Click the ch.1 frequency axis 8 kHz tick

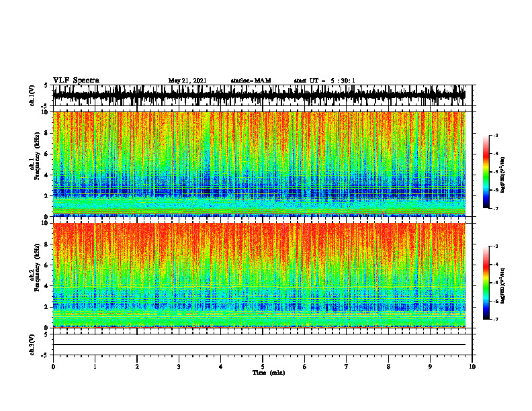46,133
